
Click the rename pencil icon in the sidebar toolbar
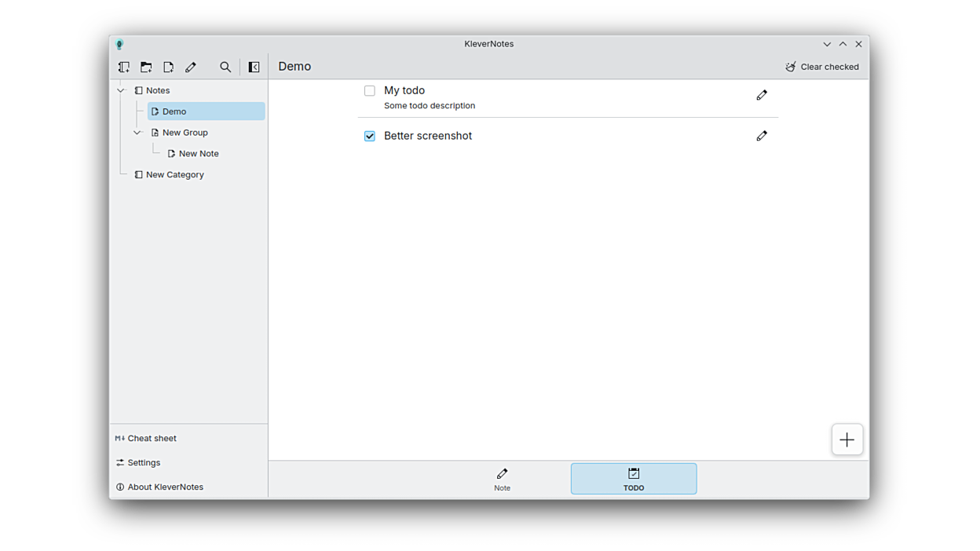click(191, 68)
